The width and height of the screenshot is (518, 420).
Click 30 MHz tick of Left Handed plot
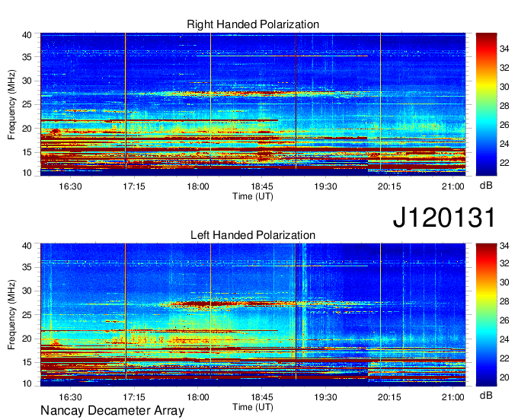(x=27, y=291)
